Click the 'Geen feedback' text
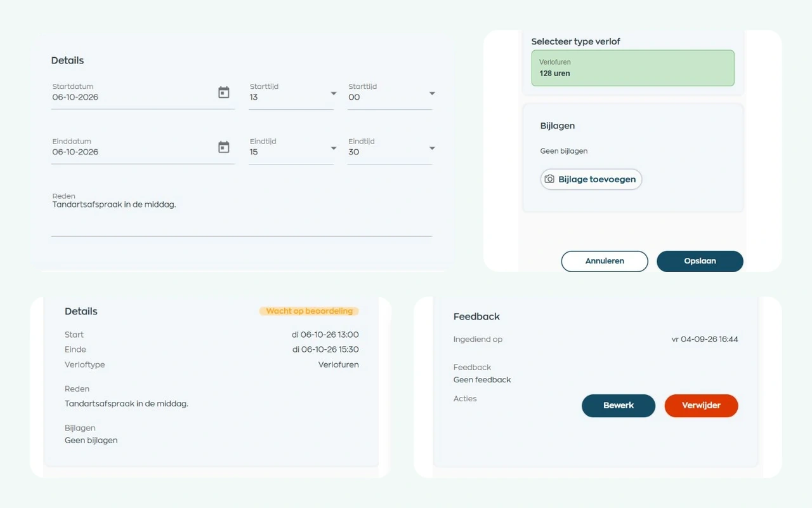This screenshot has height=508, width=812. pyautogui.click(x=482, y=380)
